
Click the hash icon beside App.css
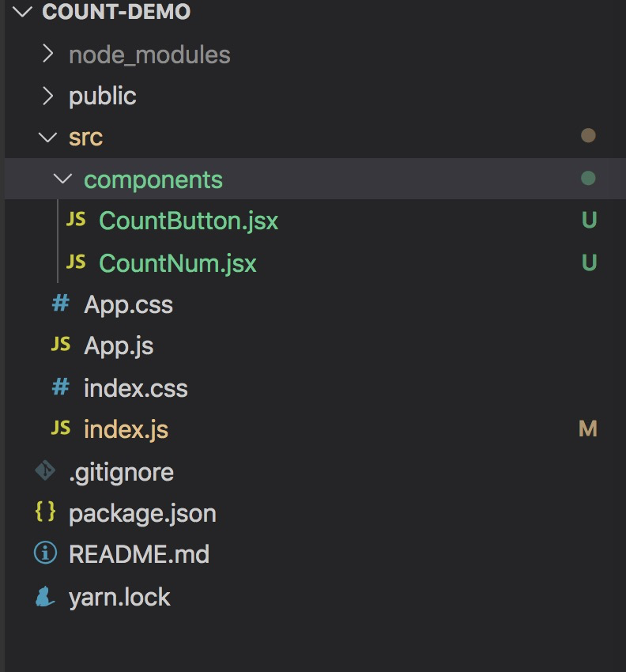coord(60,304)
